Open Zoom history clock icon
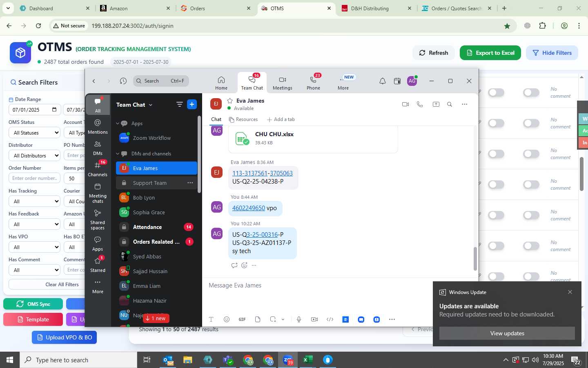Screen dimensions: 588x368 click(x=123, y=81)
